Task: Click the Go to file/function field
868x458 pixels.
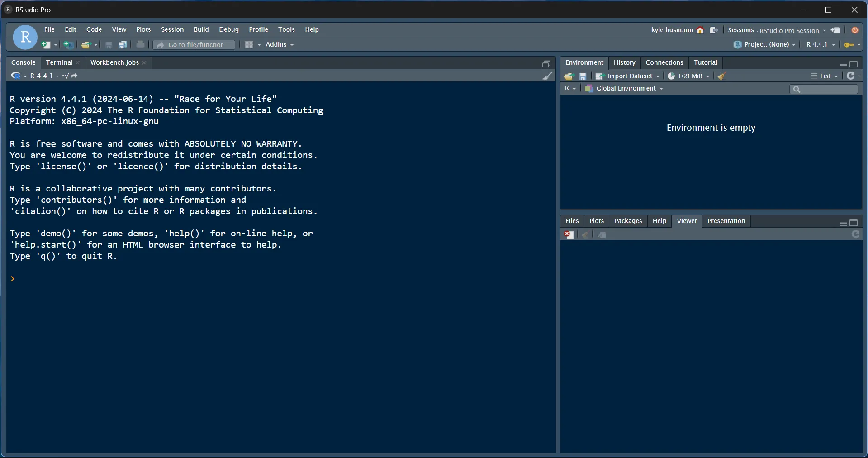Action: 194,44
